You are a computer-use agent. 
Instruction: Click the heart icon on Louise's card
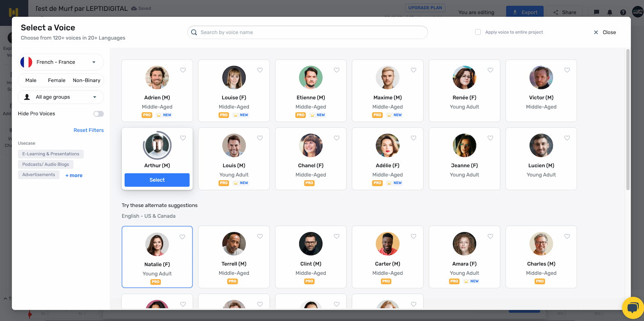(x=260, y=70)
